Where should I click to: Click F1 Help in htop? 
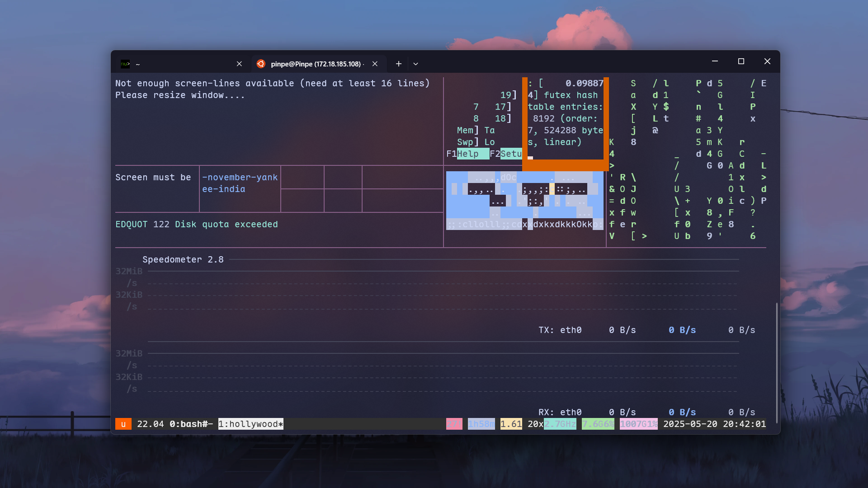467,154
